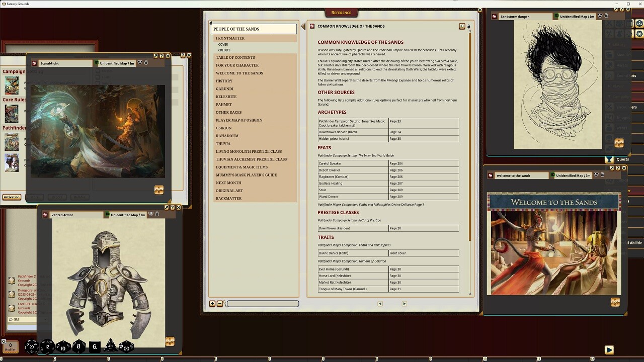Roll the d20 die

(x=31, y=346)
